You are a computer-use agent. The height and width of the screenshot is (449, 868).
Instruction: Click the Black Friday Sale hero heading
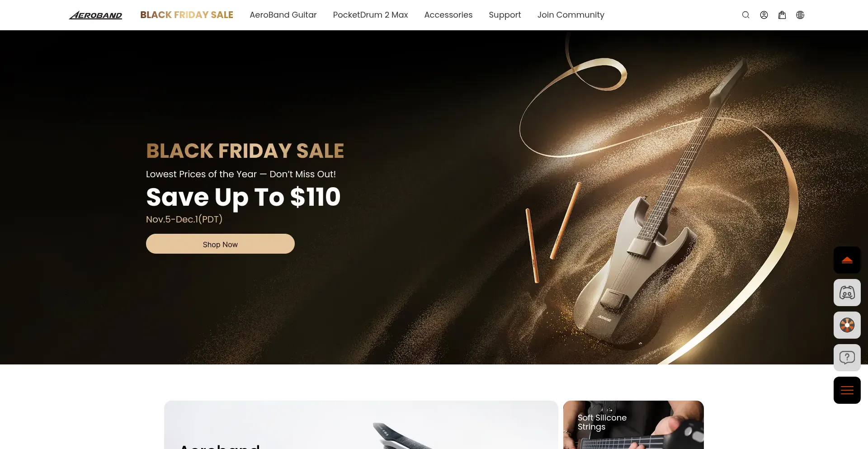click(245, 151)
